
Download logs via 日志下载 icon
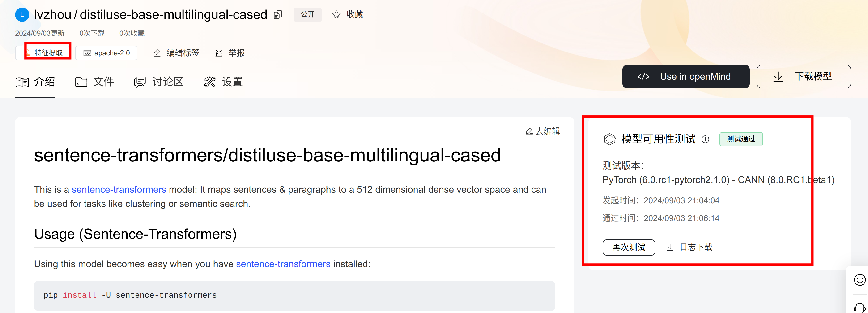tap(670, 248)
